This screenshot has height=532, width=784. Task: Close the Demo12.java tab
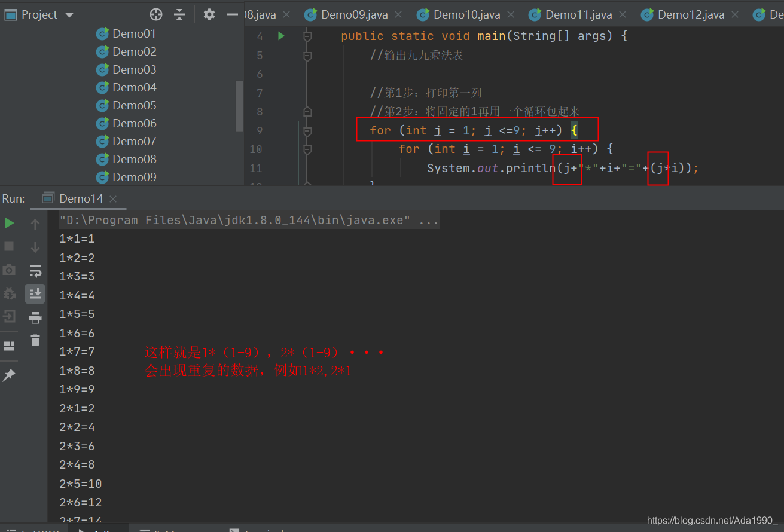pos(736,14)
